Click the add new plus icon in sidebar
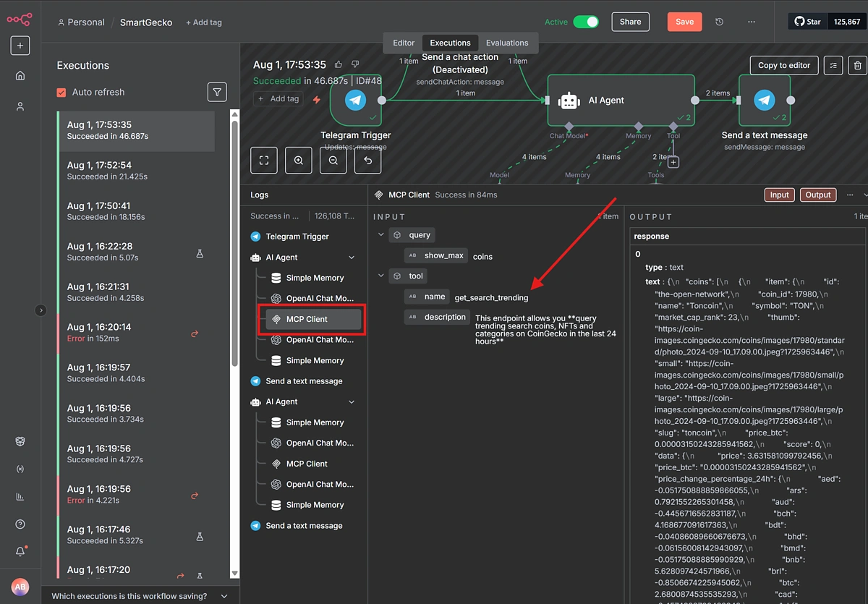This screenshot has height=604, width=868. click(20, 45)
